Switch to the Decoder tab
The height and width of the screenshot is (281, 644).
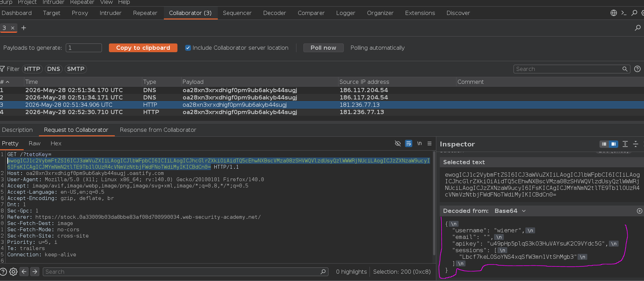pyautogui.click(x=275, y=13)
